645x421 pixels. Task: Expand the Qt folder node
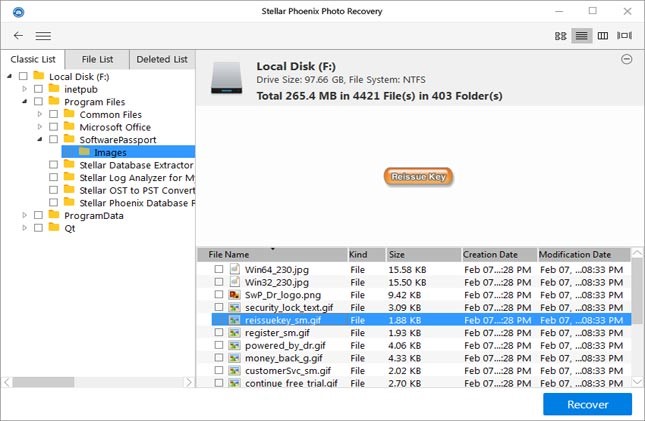(24, 228)
